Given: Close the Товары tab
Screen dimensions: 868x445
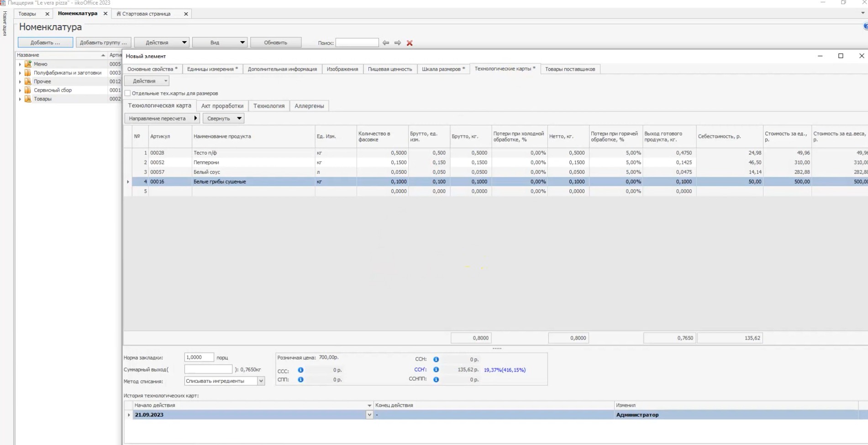Looking at the screenshot, I should [x=47, y=14].
